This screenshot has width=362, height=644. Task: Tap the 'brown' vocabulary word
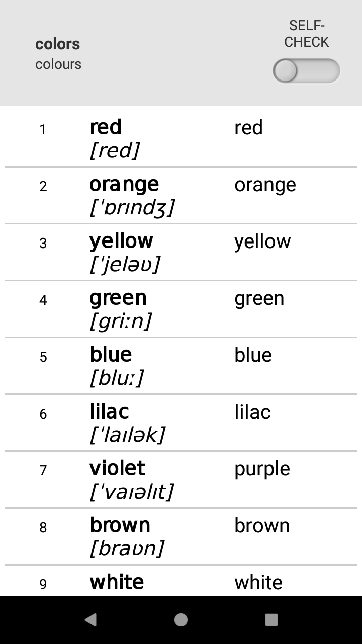(x=120, y=525)
